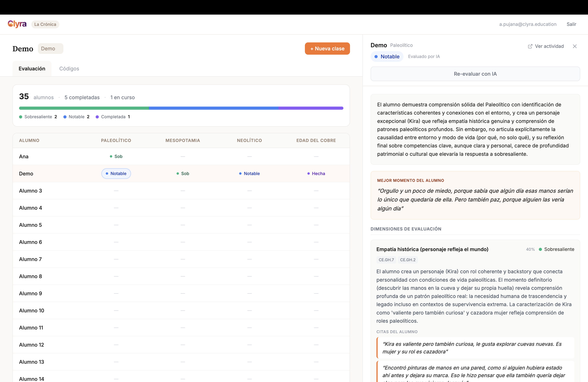Select the Ana student row name
The width and height of the screenshot is (588, 382).
coord(24,156)
